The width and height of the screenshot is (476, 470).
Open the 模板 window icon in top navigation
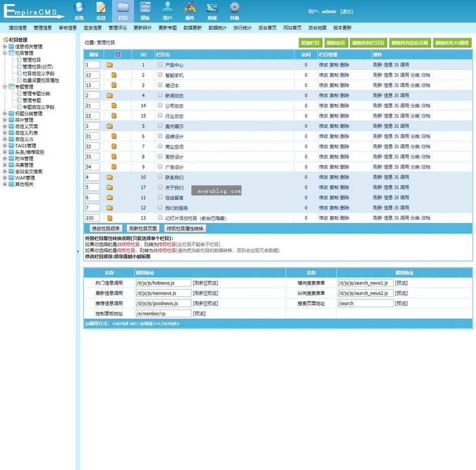pos(145,8)
